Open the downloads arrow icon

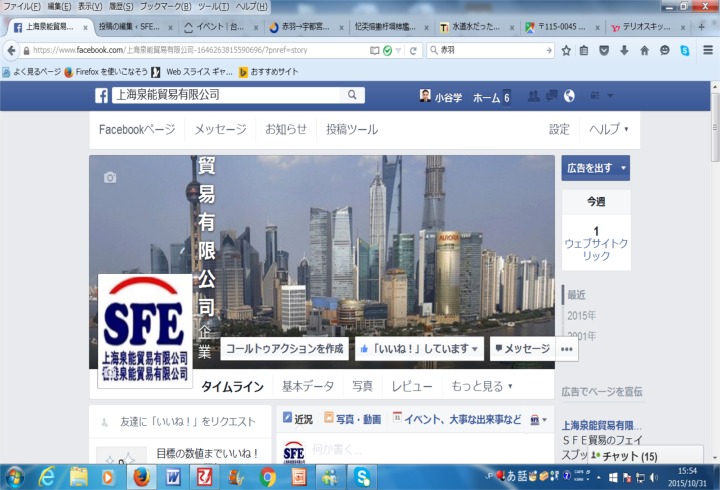point(624,51)
